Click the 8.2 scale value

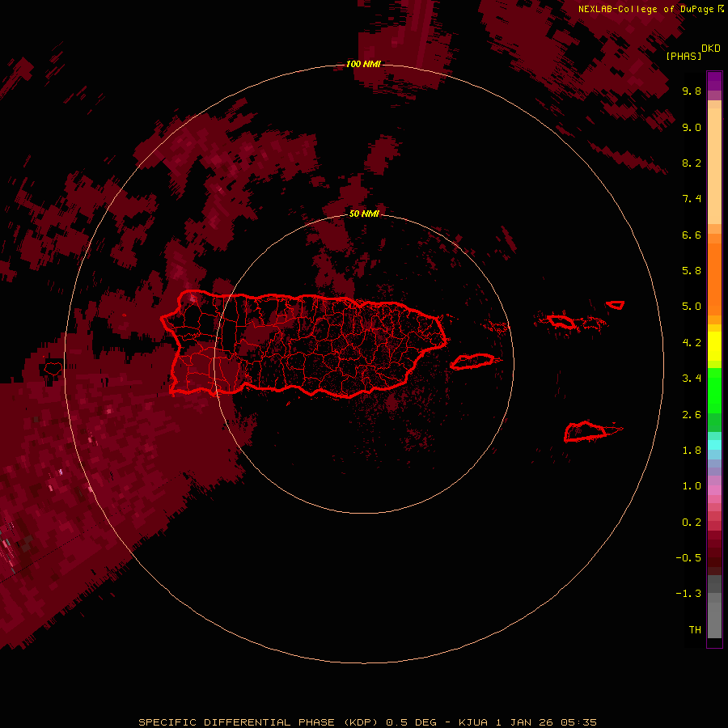click(692, 163)
